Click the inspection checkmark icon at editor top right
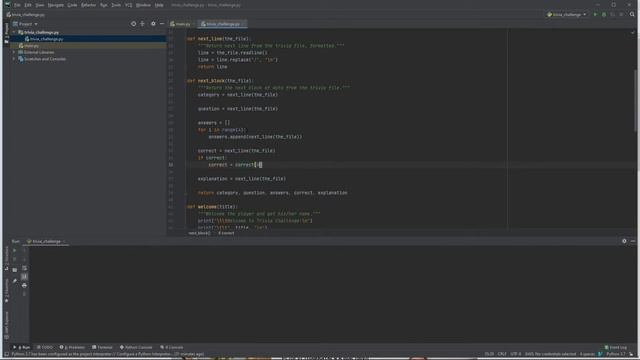 click(633, 32)
